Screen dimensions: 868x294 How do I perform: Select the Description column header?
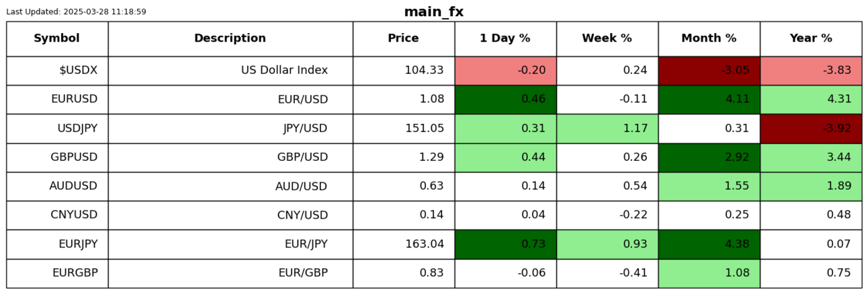[x=230, y=39]
